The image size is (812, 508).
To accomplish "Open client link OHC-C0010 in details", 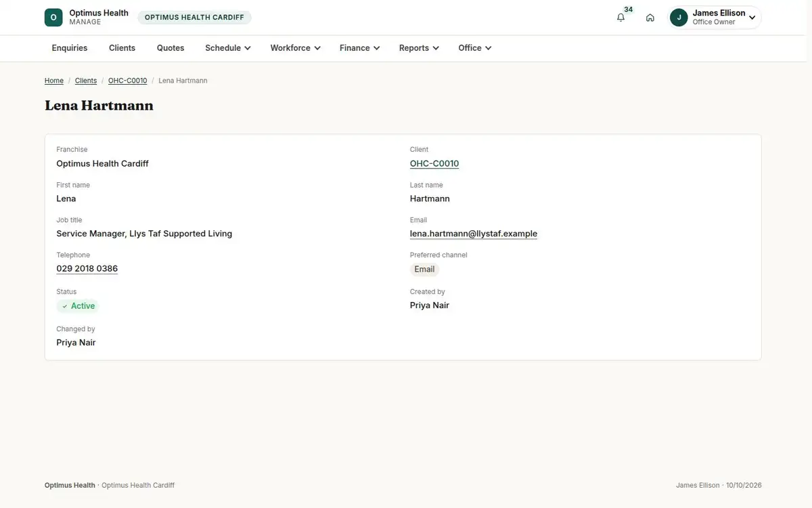I will (x=434, y=164).
